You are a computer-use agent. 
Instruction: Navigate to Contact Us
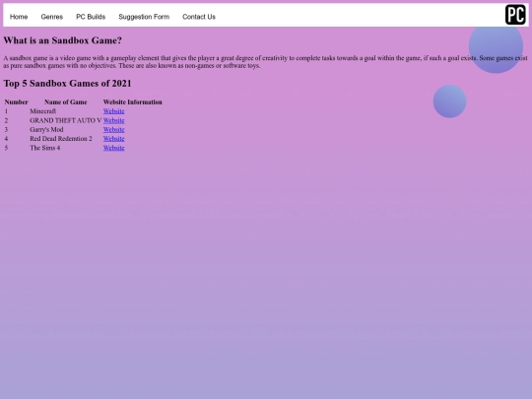point(199,17)
